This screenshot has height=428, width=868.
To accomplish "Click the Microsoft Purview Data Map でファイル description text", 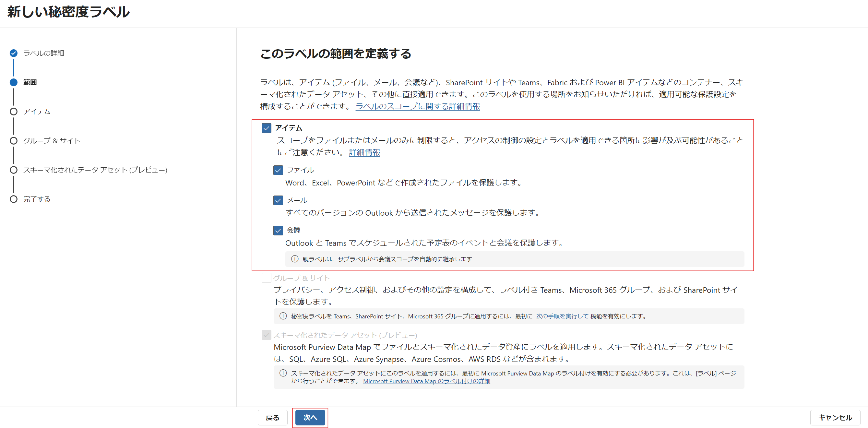I will pos(504,353).
